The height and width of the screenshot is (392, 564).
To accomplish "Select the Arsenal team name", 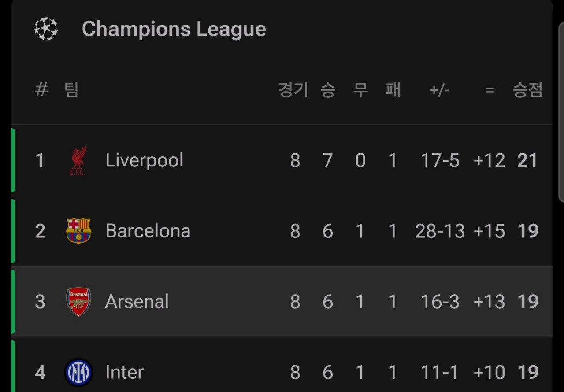I will point(137,302).
